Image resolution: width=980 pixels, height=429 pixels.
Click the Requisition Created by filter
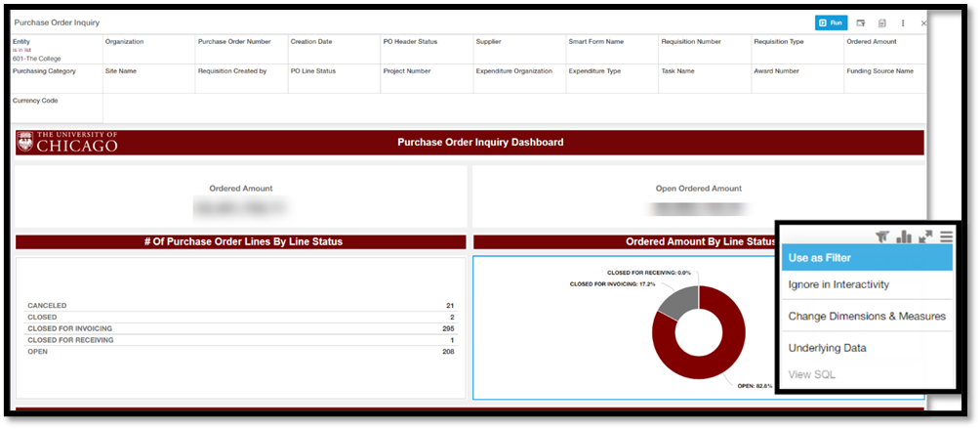point(241,79)
